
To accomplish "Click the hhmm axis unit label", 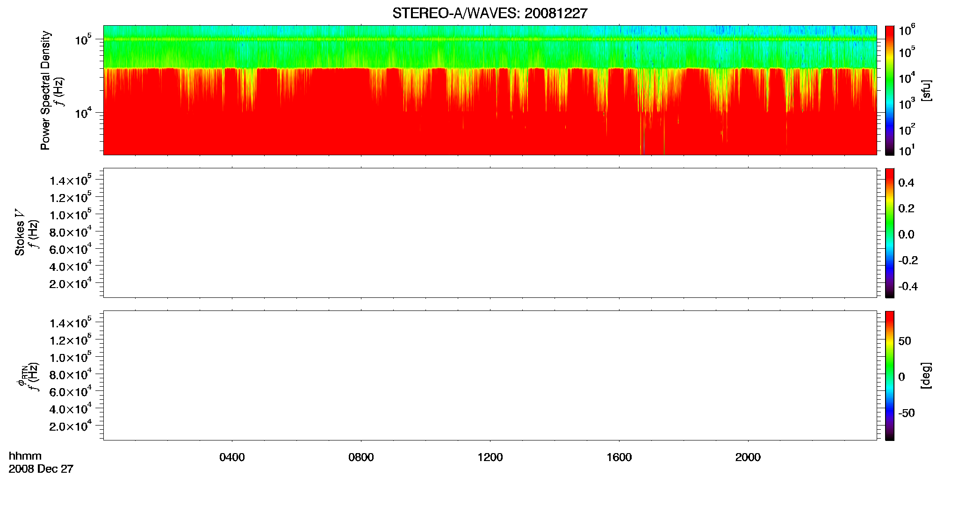I will [x=25, y=456].
